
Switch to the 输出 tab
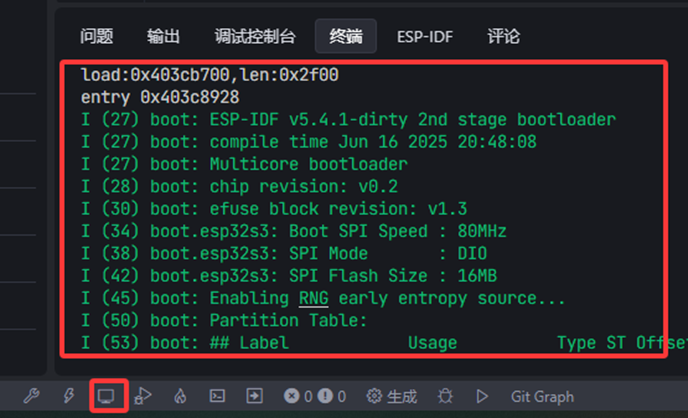[x=163, y=36]
